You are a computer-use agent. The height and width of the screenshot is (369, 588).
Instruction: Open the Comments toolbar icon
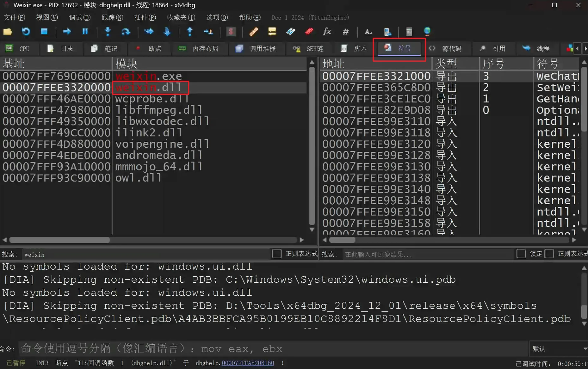pos(272,31)
